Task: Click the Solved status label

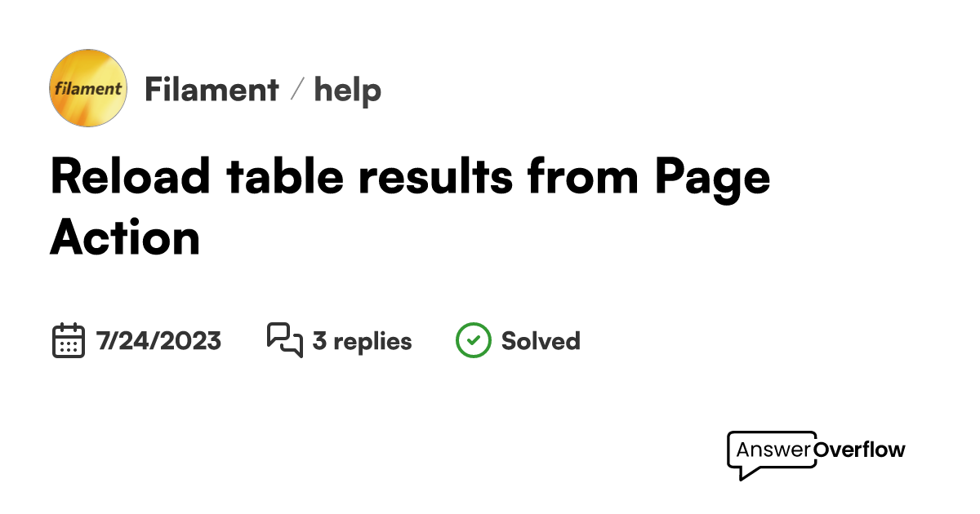Action: (541, 340)
